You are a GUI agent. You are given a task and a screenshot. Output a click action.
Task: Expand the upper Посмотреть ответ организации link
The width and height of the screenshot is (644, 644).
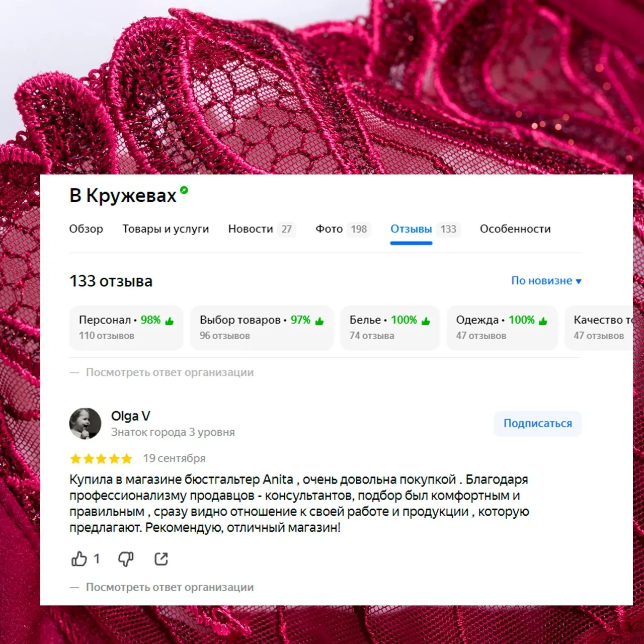pyautogui.click(x=170, y=372)
